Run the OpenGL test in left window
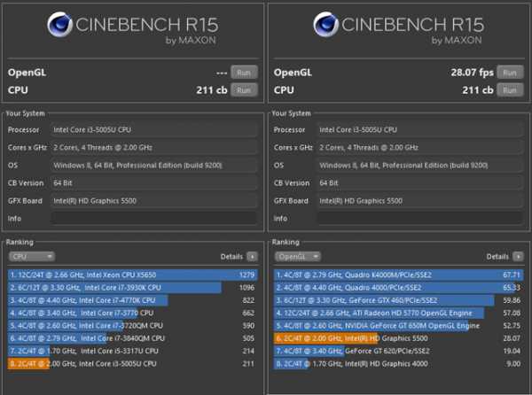532x395 pixels. [244, 73]
